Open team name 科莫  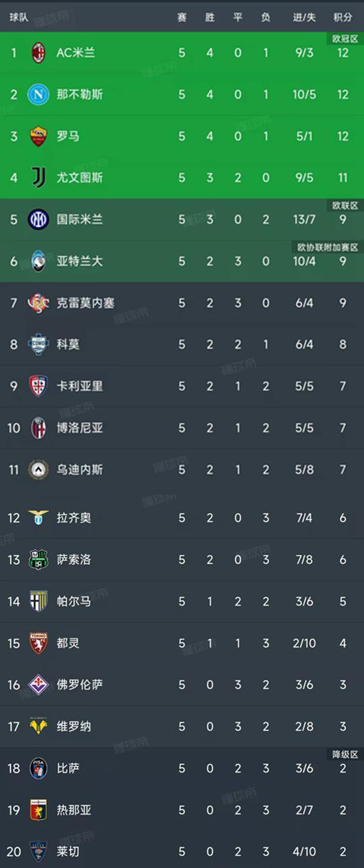pyautogui.click(x=68, y=345)
